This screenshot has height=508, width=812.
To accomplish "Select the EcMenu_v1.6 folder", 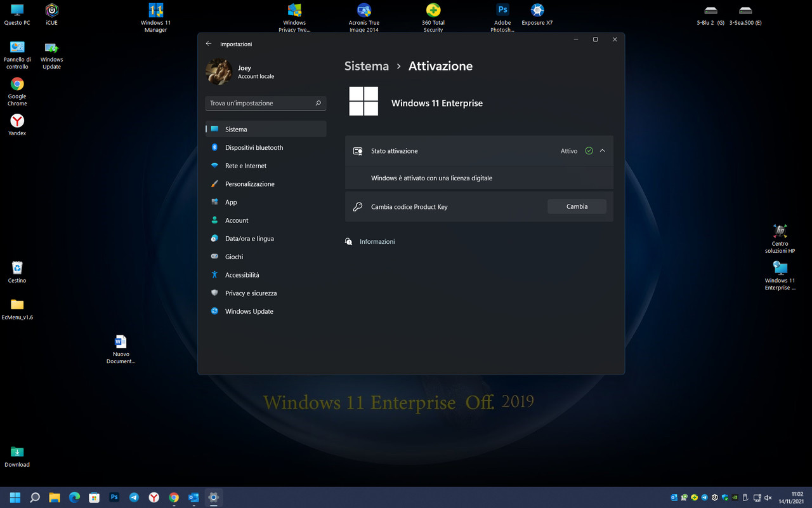I will coord(17,309).
